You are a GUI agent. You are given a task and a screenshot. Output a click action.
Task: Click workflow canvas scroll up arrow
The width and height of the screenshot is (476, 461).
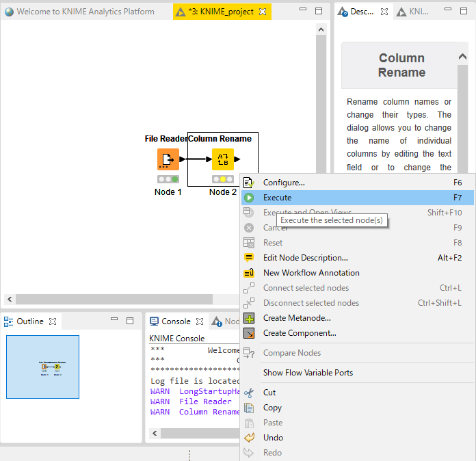[321, 30]
